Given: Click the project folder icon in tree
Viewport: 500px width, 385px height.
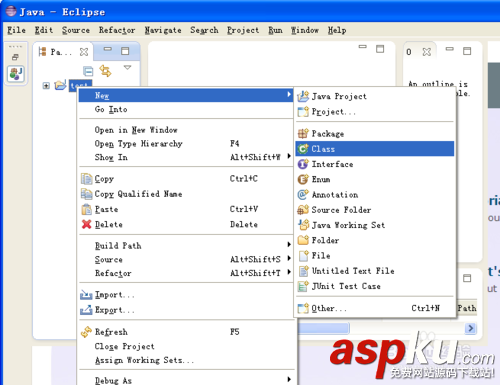Looking at the screenshot, I should (60, 85).
